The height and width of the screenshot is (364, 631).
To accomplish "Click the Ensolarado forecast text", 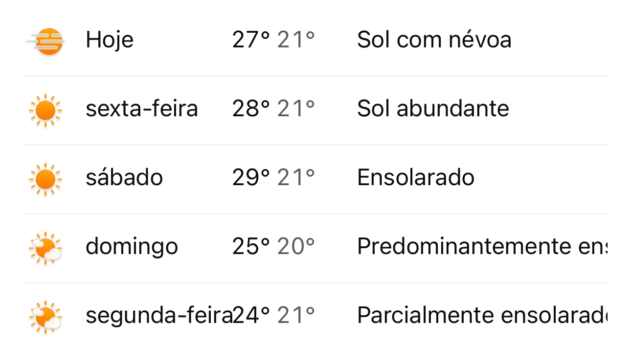I will pyautogui.click(x=416, y=177).
